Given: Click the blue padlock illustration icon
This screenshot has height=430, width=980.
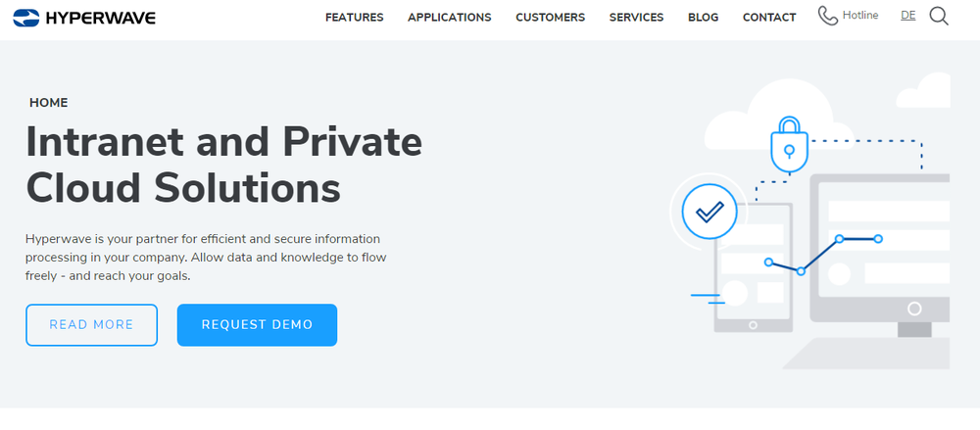Looking at the screenshot, I should (789, 144).
